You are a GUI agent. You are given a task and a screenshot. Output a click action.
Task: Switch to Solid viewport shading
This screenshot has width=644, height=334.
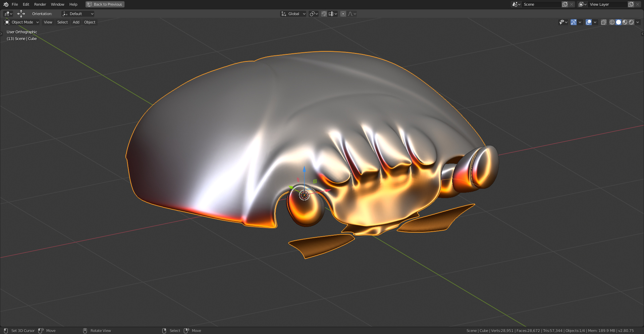[x=619, y=22]
